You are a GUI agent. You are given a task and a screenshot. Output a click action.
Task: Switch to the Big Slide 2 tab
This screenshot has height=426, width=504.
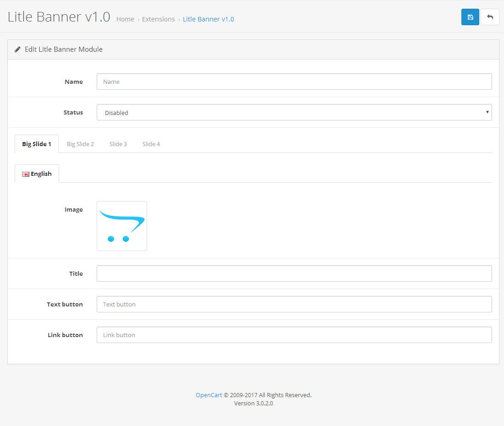tap(80, 144)
